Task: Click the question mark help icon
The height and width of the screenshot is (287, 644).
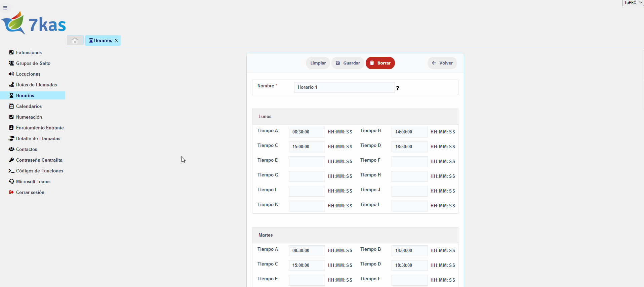Action: (x=398, y=88)
